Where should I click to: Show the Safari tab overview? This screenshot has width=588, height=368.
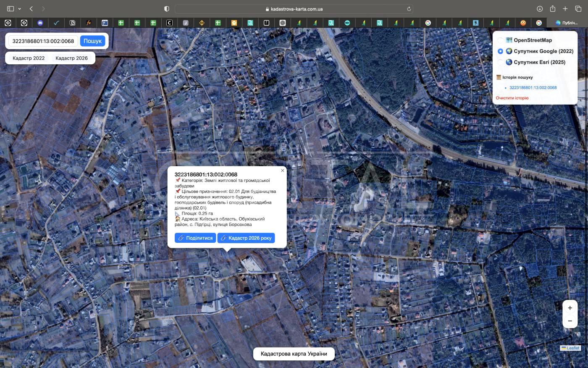(x=578, y=9)
